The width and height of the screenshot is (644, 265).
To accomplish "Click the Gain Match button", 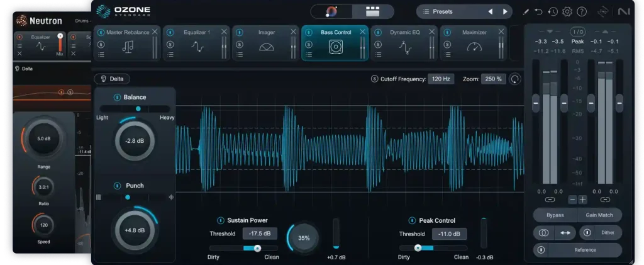I will (x=599, y=215).
